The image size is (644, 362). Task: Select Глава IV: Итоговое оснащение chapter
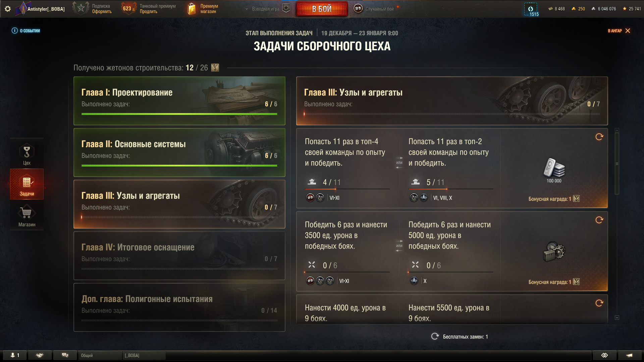click(179, 256)
